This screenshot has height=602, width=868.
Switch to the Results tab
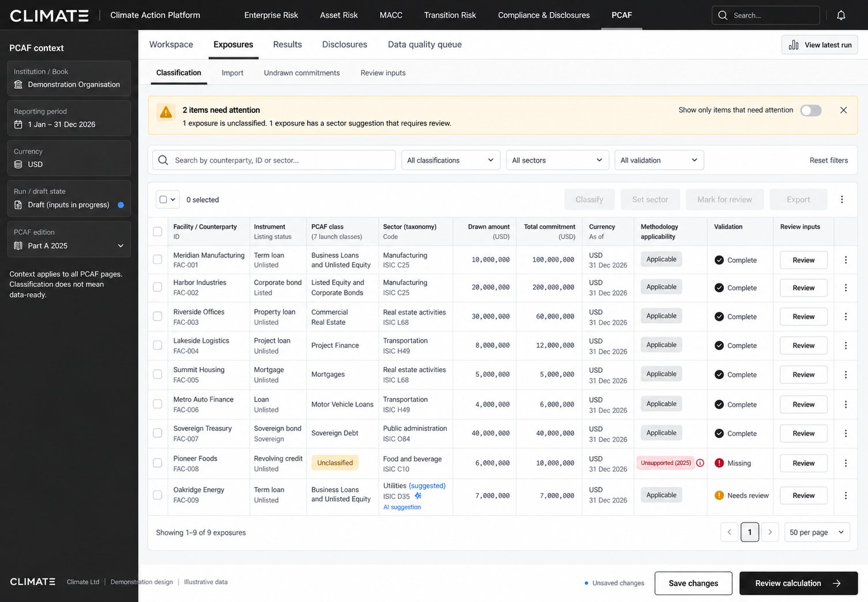[x=288, y=44]
